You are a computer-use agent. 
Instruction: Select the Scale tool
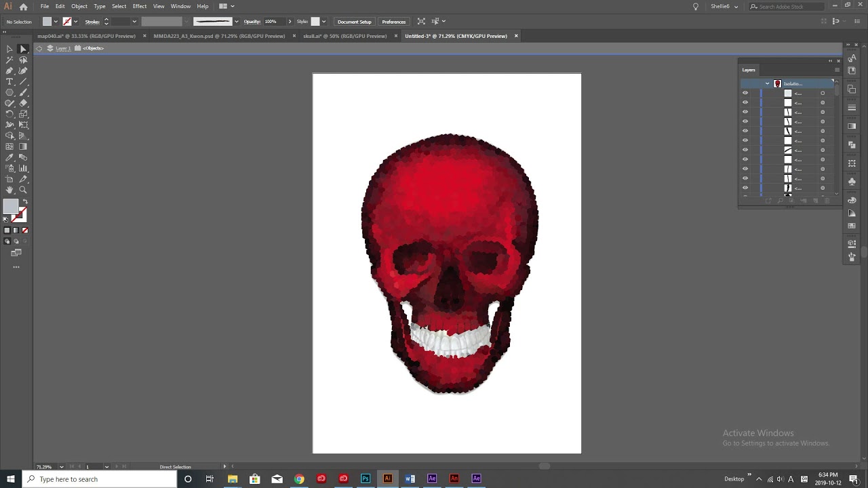click(23, 114)
